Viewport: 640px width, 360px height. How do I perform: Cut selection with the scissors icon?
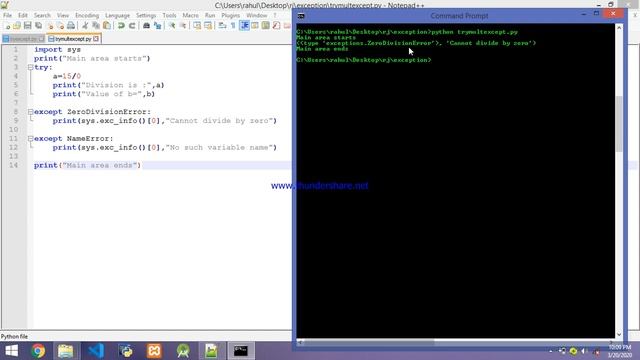point(85,26)
